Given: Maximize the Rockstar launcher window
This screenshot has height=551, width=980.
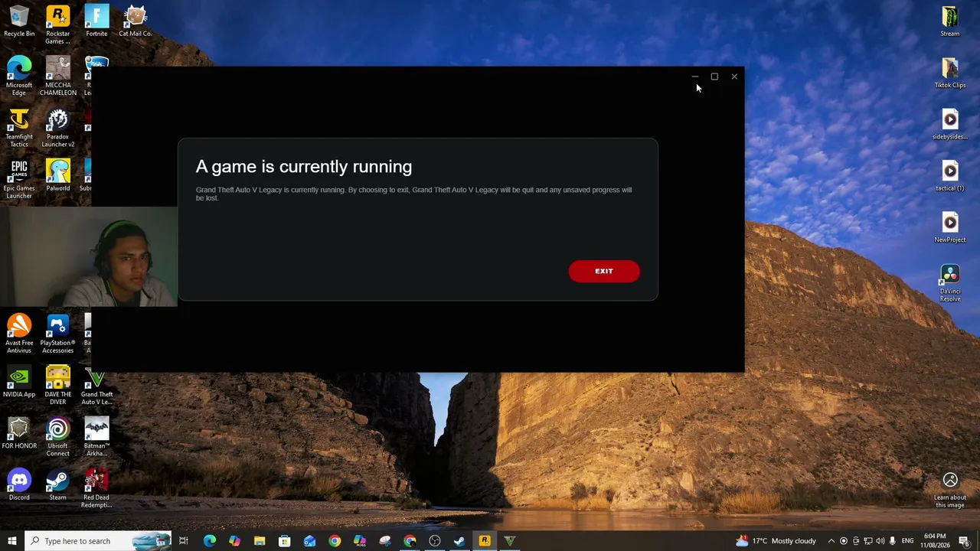Looking at the screenshot, I should coord(714,77).
